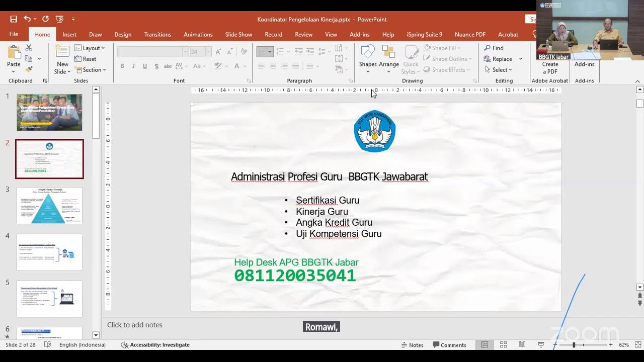
Task: Switch to the Animations tab
Action: 198,34
